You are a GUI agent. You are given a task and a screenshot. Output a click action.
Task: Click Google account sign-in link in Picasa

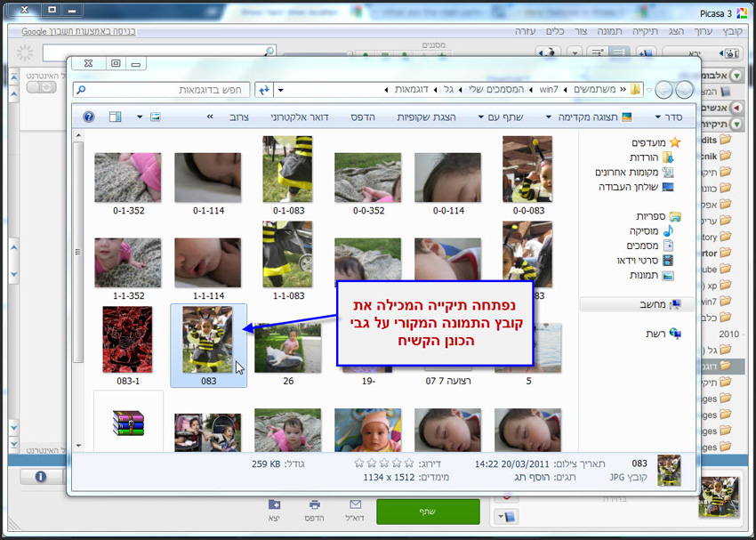click(78, 31)
